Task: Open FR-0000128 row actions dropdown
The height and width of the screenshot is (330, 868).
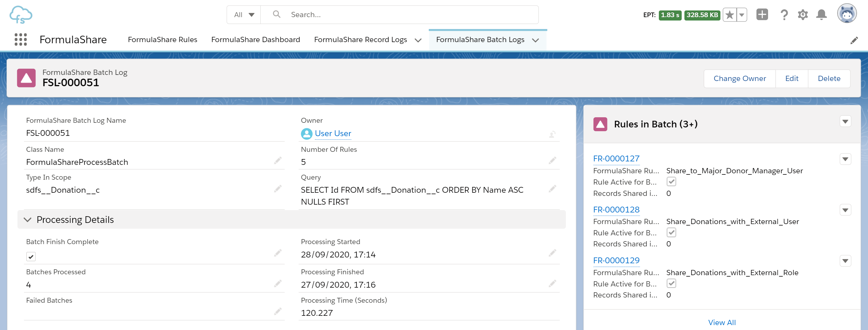Action: (845, 210)
